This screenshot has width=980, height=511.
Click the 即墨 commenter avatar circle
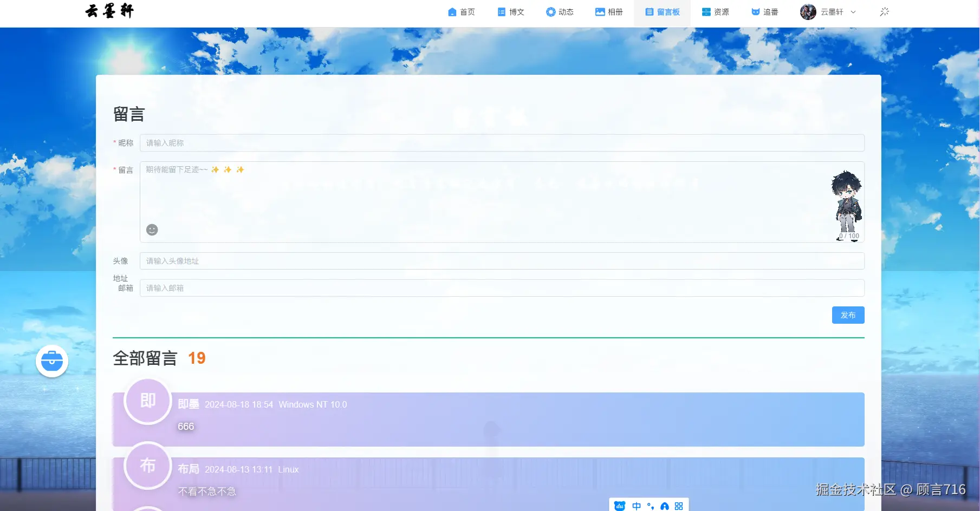coord(147,401)
